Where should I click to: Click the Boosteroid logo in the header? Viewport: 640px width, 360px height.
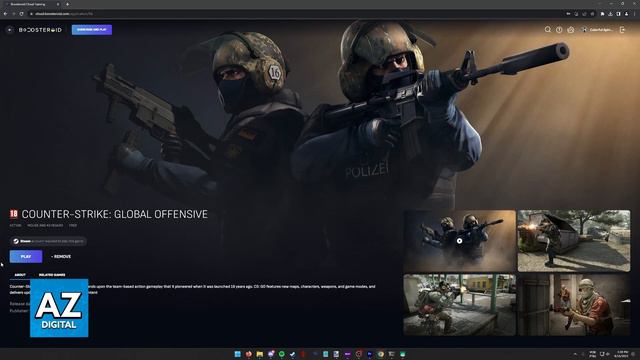pos(40,30)
